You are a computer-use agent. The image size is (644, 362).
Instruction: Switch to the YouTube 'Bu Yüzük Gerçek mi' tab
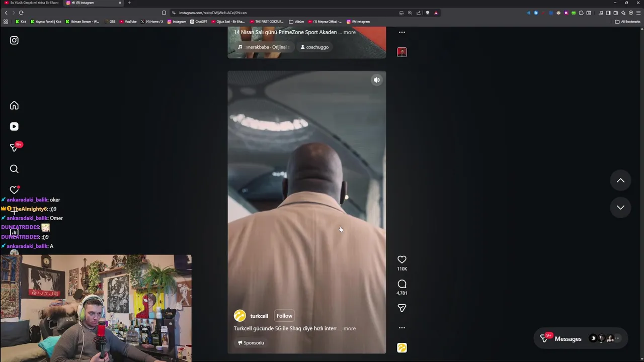click(x=31, y=3)
